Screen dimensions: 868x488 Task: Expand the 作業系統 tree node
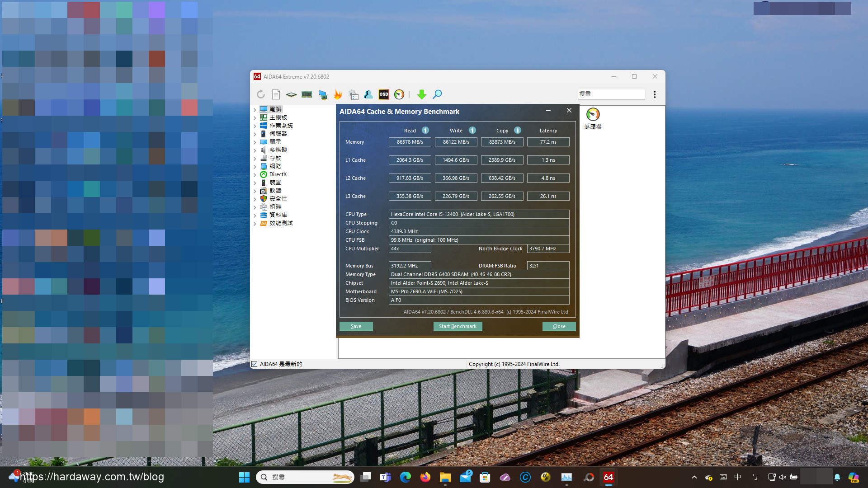pos(255,126)
